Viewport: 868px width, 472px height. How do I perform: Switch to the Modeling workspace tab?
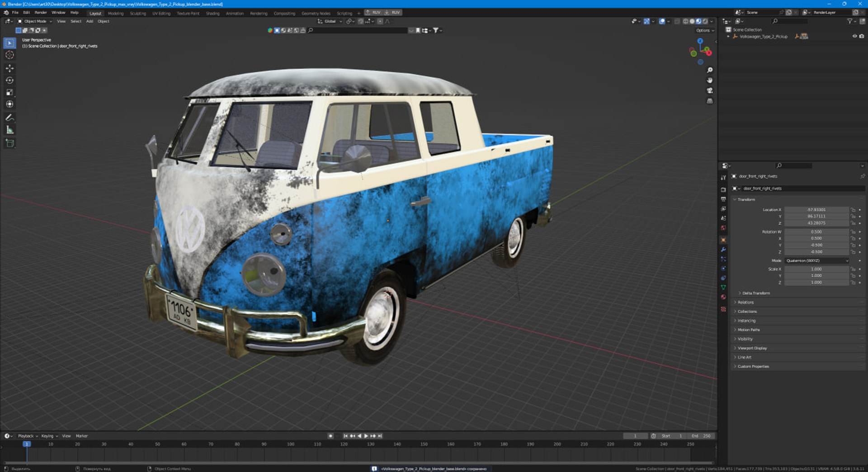click(x=116, y=14)
